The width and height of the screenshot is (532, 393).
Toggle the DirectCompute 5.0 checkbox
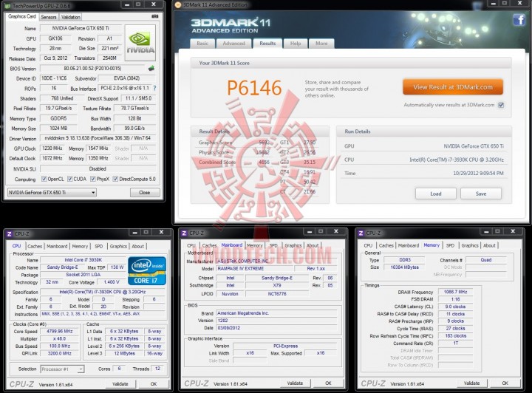point(115,179)
